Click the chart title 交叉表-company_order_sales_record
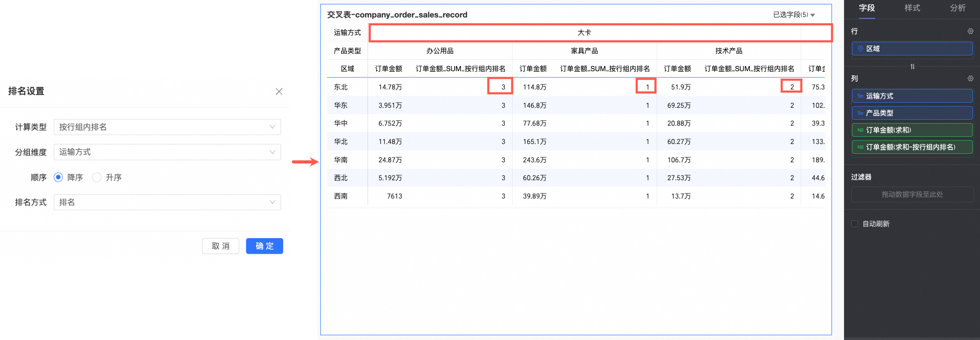 click(397, 14)
